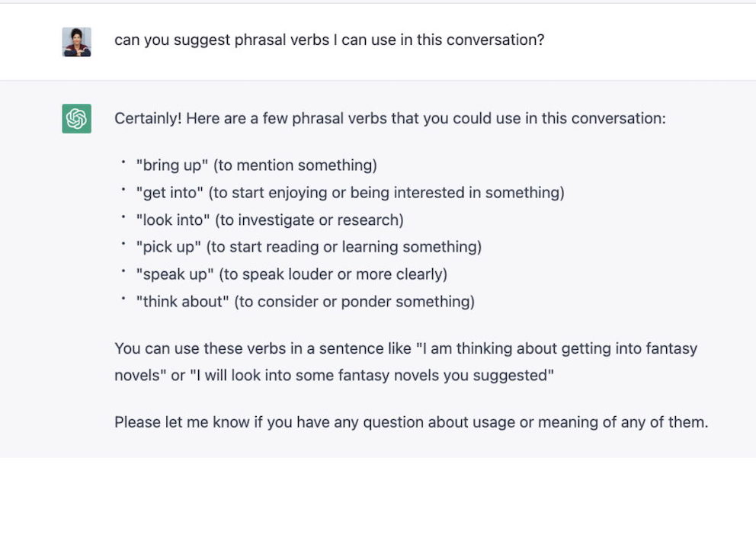Click the definition "(to mention something)"
The width and height of the screenshot is (756, 548).
[295, 165]
